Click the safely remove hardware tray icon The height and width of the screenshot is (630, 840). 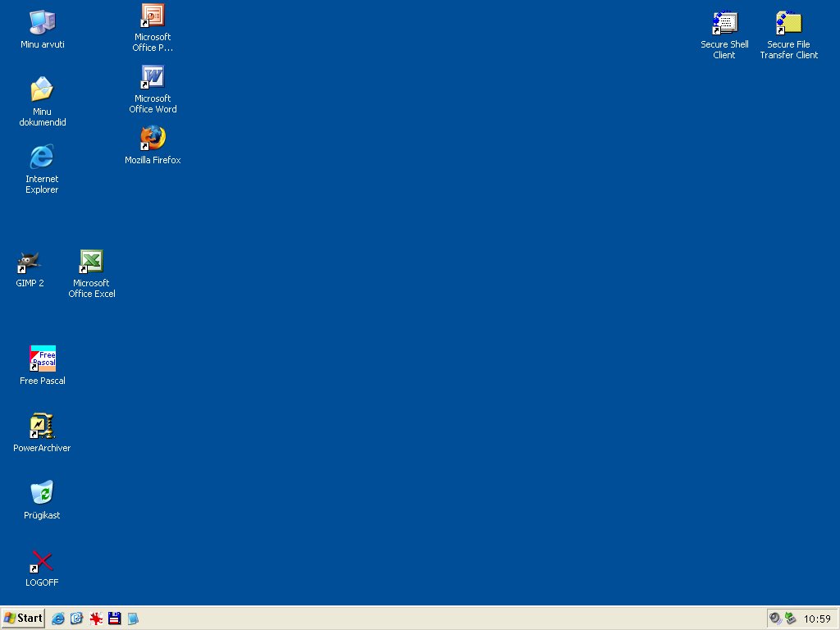tap(791, 619)
